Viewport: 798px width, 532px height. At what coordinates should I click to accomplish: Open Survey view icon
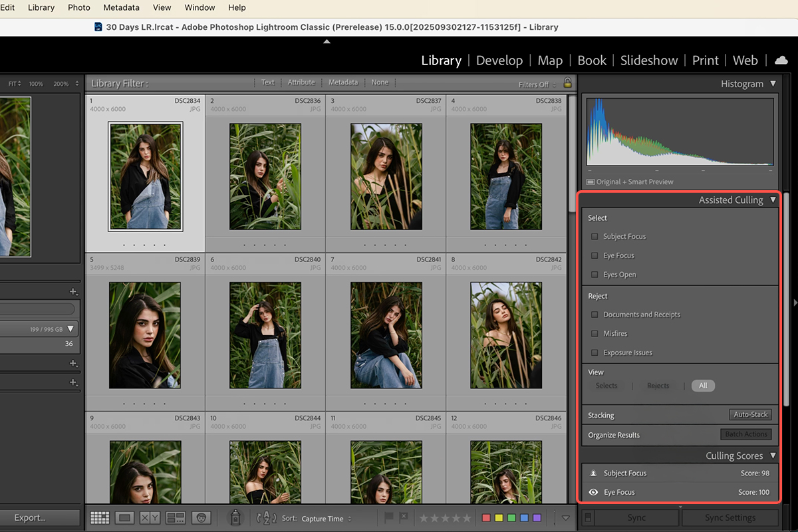point(176,517)
